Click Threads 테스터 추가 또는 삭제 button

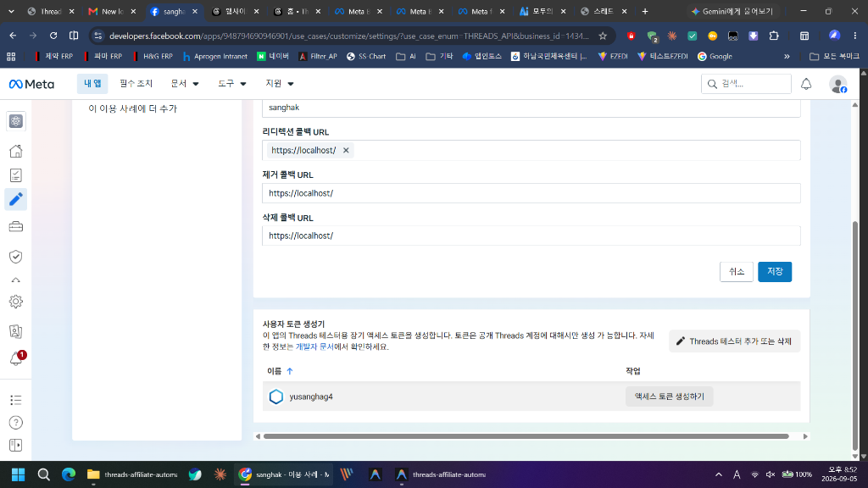(734, 341)
